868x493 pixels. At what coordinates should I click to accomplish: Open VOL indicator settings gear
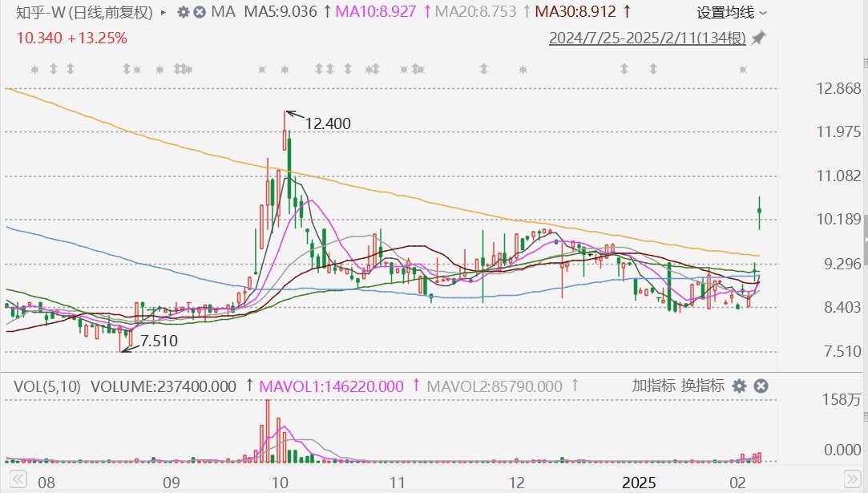tap(740, 386)
